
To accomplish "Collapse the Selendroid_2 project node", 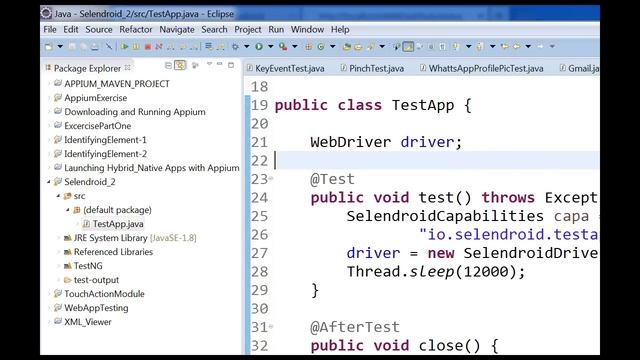I will click(x=49, y=182).
